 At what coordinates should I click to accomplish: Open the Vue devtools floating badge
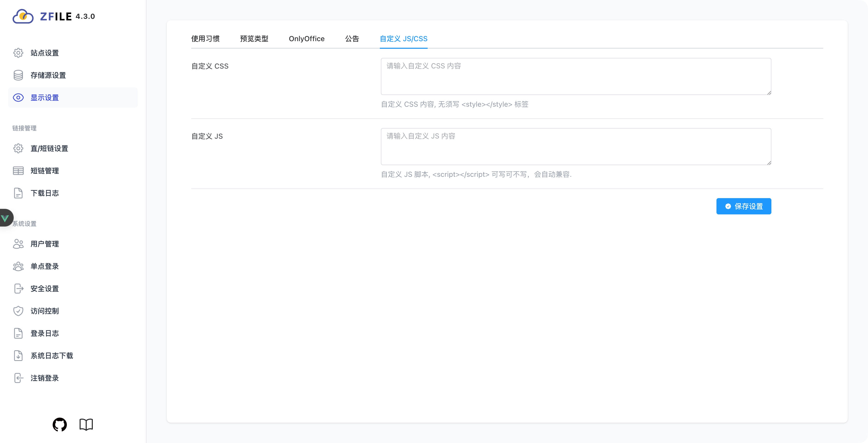coord(6,218)
